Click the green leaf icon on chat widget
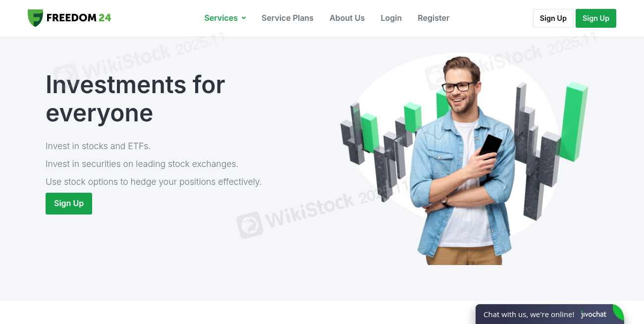Viewport: 644px width, 324px height. coord(618,312)
